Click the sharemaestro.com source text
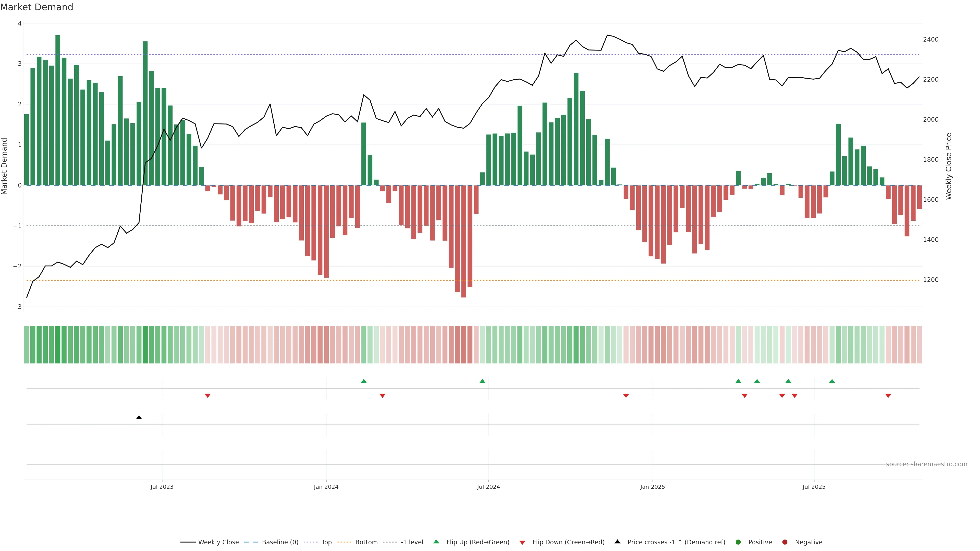The height and width of the screenshot is (551, 980). coord(926,464)
